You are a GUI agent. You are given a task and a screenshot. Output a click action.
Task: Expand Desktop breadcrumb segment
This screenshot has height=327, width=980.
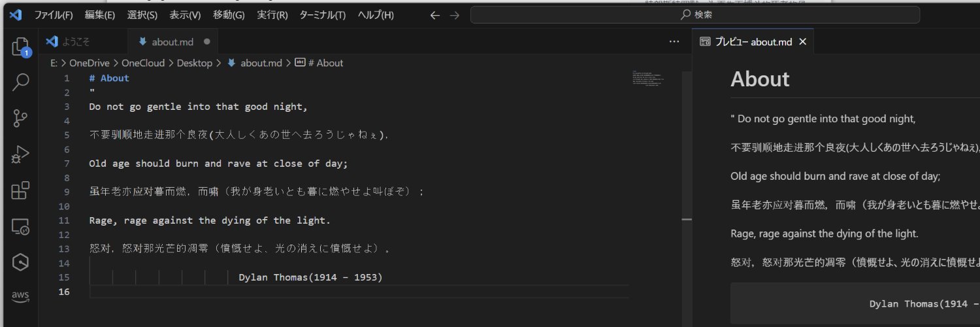pos(195,63)
